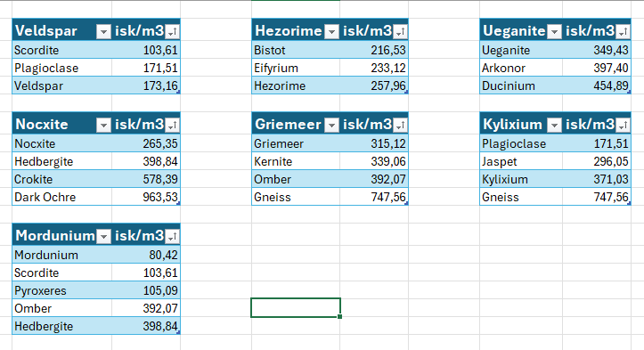Click the value 265,35
This screenshot has height=350, width=644.
coord(146,143)
